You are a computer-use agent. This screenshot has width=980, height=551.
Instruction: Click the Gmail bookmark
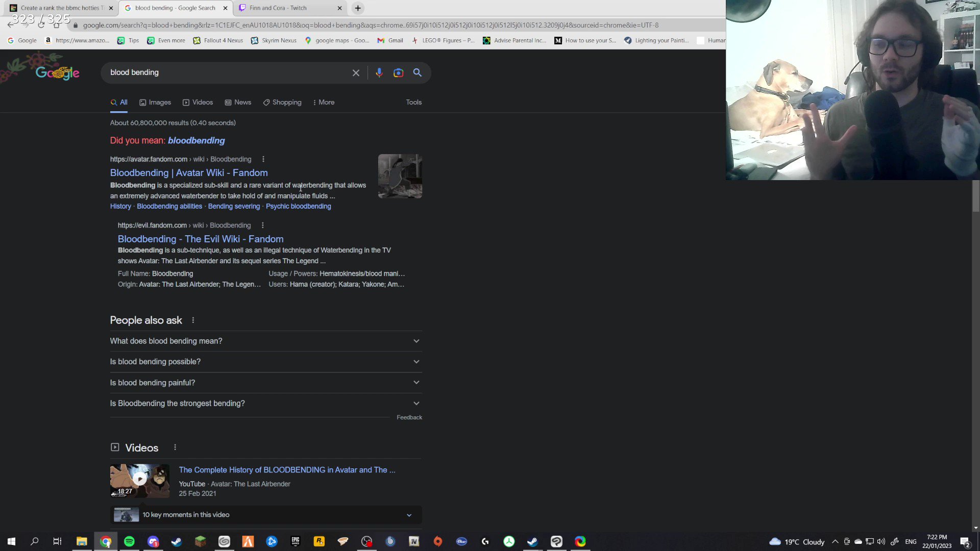[x=390, y=40]
